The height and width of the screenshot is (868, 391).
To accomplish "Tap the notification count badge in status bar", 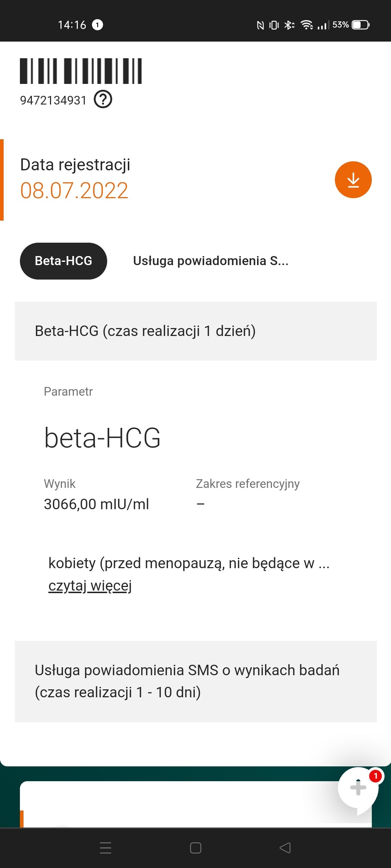I will pyautogui.click(x=97, y=25).
